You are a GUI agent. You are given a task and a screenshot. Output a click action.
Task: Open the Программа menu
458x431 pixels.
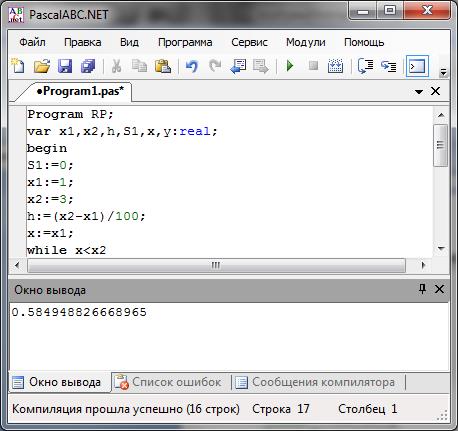(x=185, y=42)
